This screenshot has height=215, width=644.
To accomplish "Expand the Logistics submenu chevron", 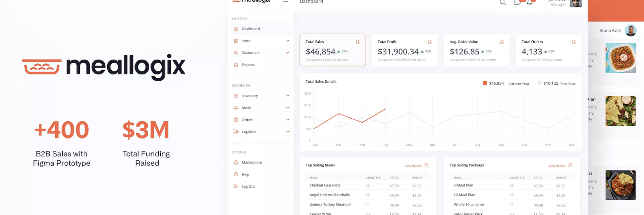I will (287, 132).
